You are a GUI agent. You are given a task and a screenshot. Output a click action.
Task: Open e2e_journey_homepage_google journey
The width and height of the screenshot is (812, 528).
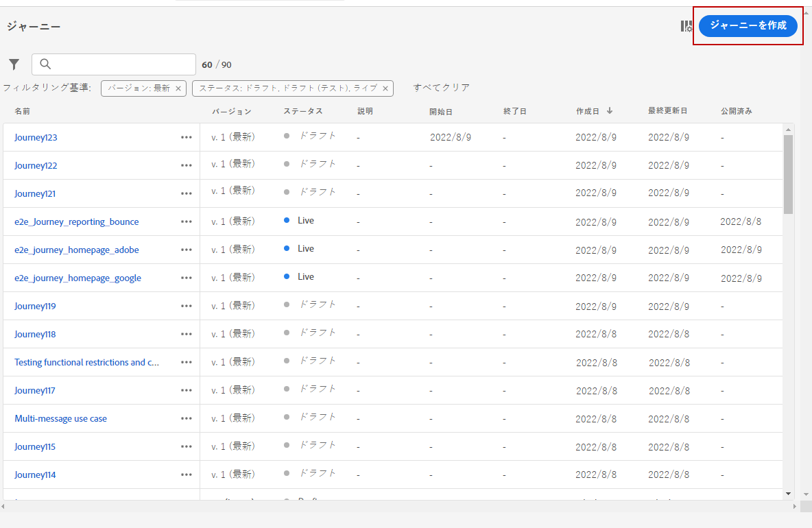click(x=77, y=278)
